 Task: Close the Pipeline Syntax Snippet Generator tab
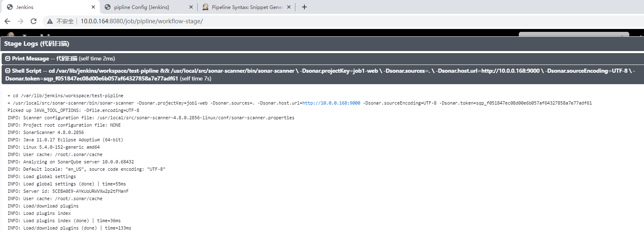tap(289, 7)
